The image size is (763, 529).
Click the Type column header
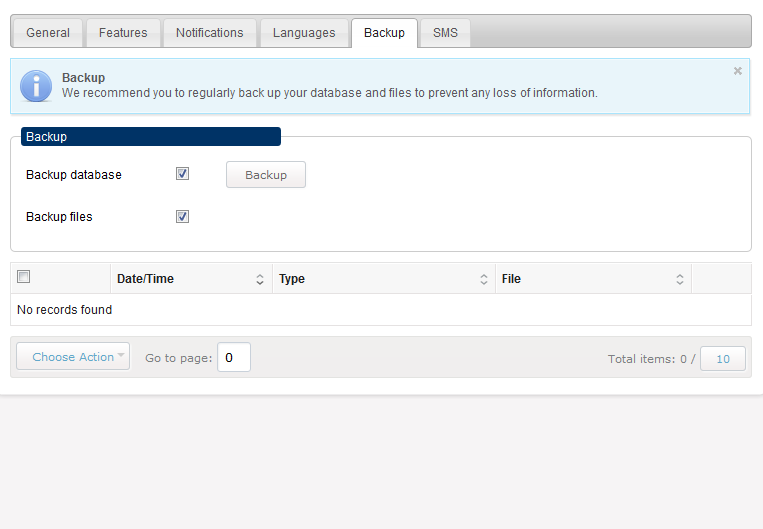[x=384, y=279]
